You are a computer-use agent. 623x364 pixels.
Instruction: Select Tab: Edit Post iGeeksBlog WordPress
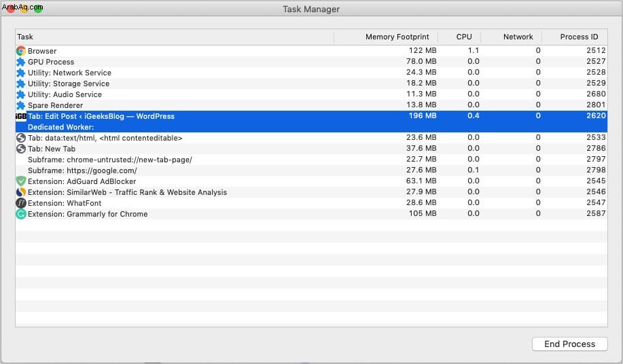(x=311, y=116)
